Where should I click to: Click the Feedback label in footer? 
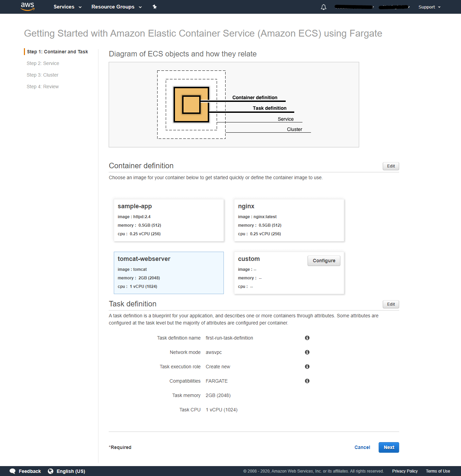click(30, 471)
